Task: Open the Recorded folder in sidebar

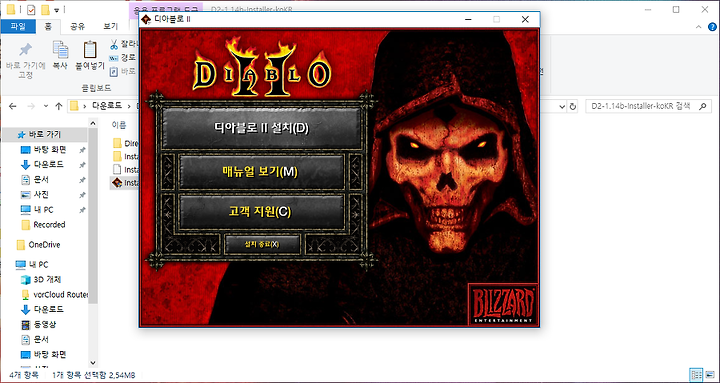Action: coord(49,225)
